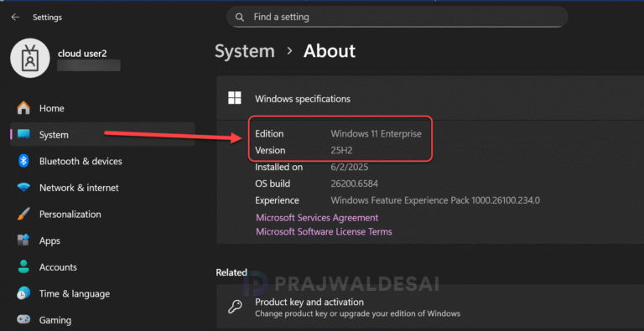The image size is (644, 331).
Task: Click the cloud user2 account name
Action: 82,54
